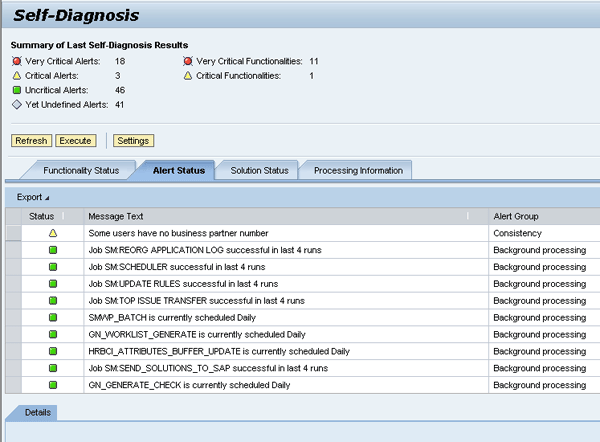This screenshot has width=600, height=442.
Task: Click green status icon for SM:SCHEDULER job
Action: (52, 267)
